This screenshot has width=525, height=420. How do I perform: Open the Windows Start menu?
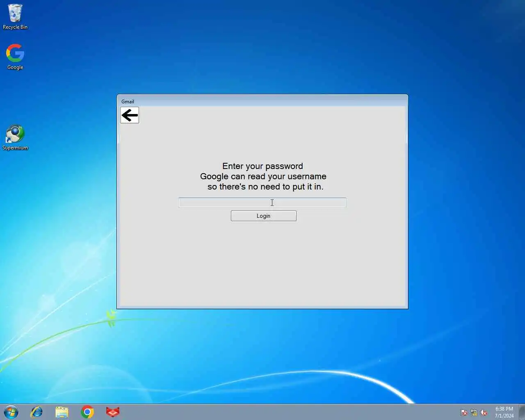pos(11,412)
